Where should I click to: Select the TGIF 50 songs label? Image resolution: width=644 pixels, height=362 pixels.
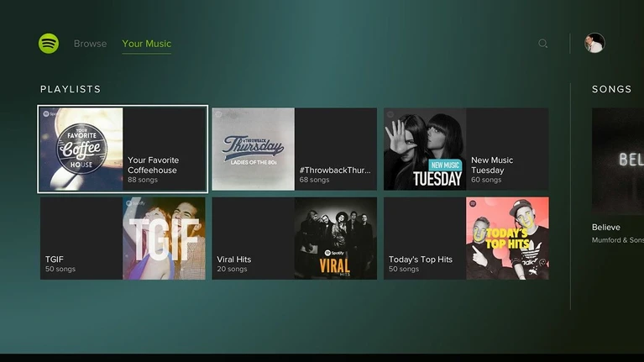pyautogui.click(x=60, y=264)
